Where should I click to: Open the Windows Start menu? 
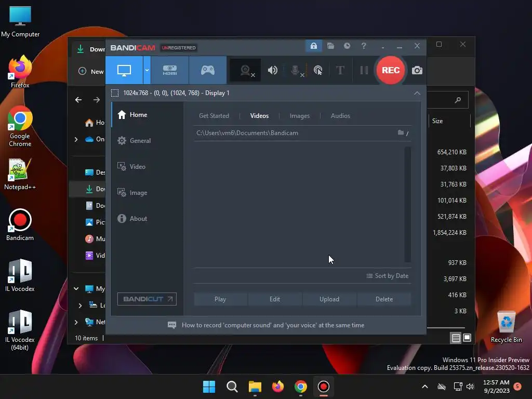click(x=209, y=387)
